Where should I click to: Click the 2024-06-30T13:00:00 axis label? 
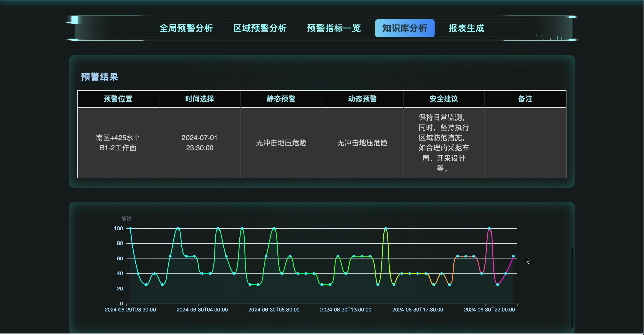[x=346, y=310]
